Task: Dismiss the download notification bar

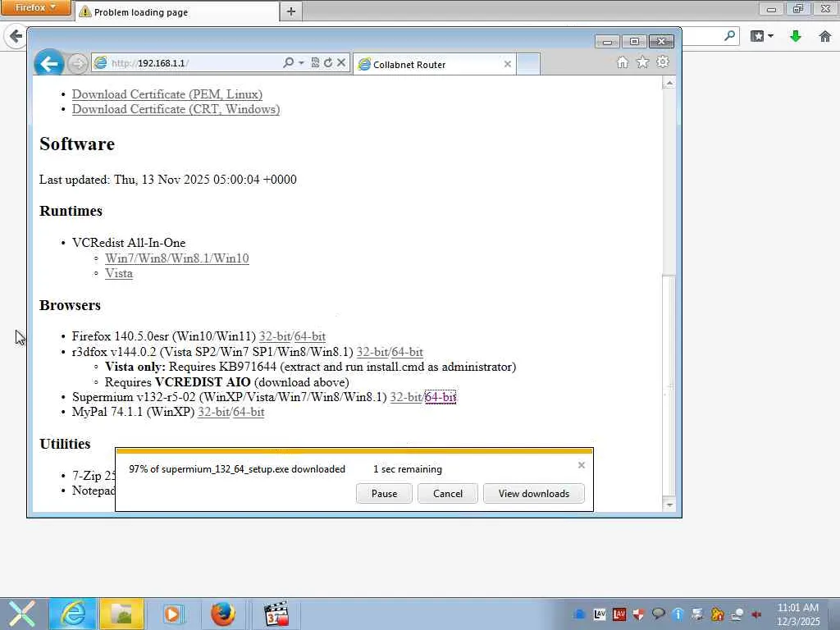Action: pyautogui.click(x=582, y=465)
